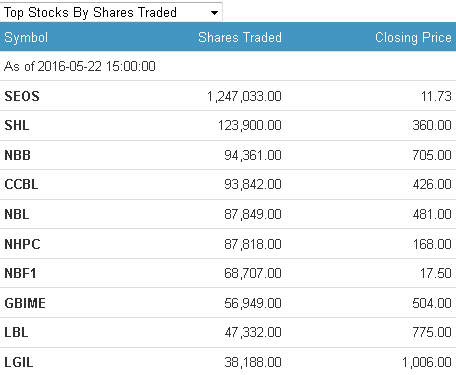
Task: Click SEOS shares traded value 1,247,033.00
Action: [244, 96]
